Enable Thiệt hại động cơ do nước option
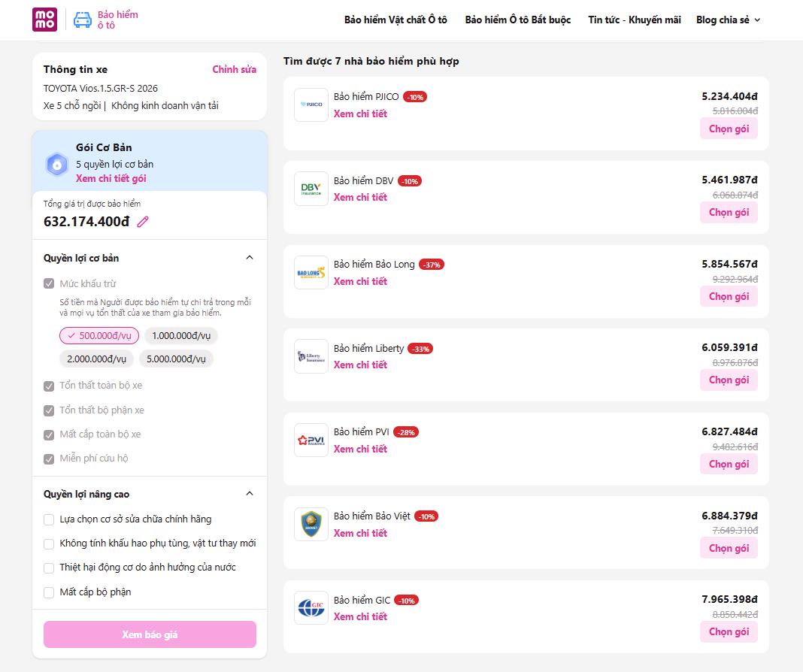Screen dimensions: 803x672 coord(49,568)
